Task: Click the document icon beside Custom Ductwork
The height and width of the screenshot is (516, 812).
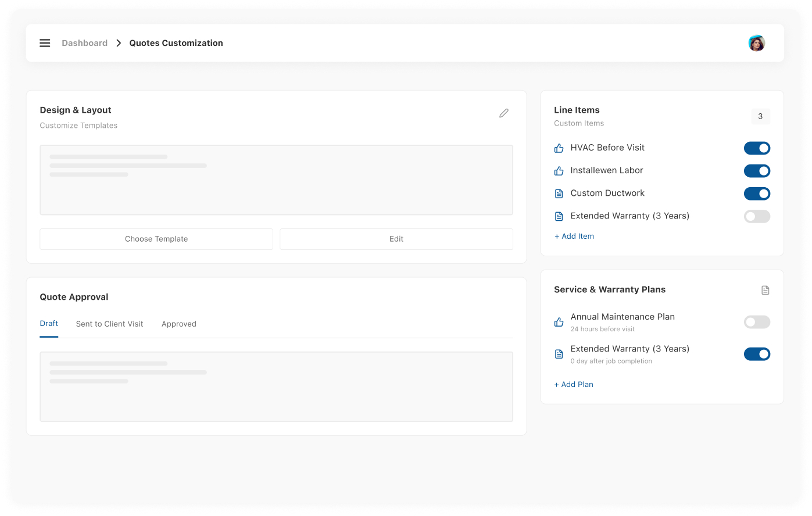Action: coord(559,193)
